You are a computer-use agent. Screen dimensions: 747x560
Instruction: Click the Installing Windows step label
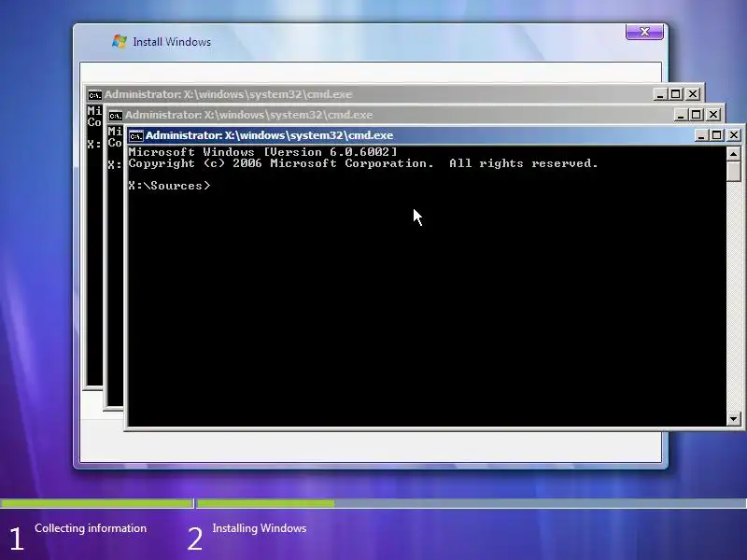(x=260, y=528)
